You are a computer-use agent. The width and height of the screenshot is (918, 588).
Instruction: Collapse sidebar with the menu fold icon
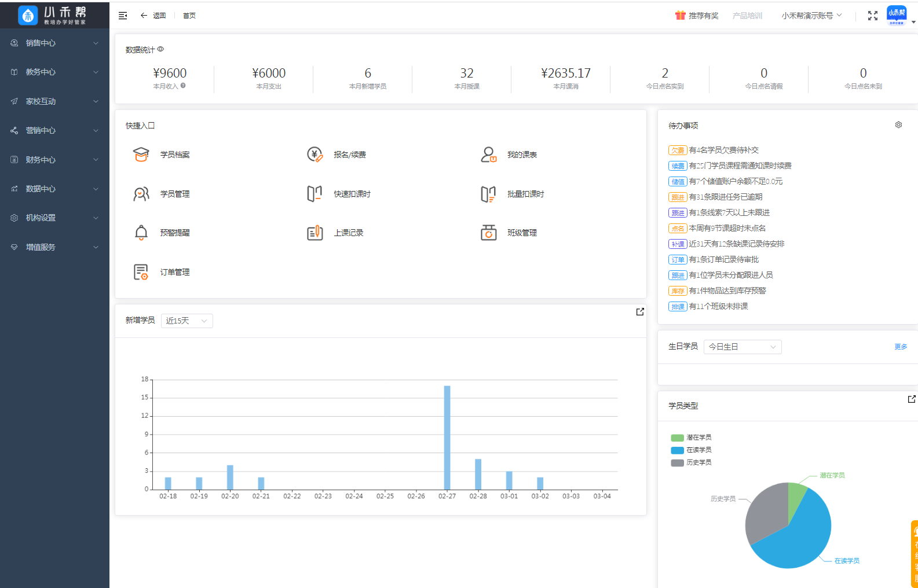tap(123, 16)
